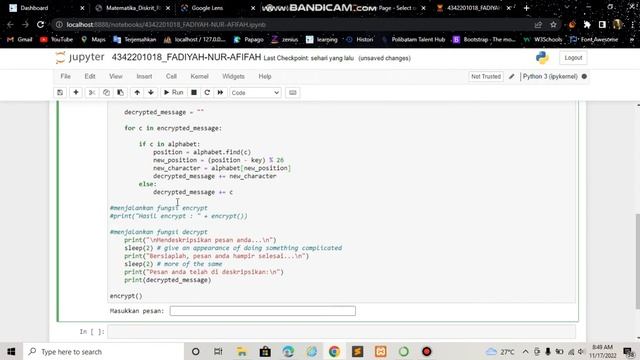Open the cell type Code dropdown

click(255, 93)
